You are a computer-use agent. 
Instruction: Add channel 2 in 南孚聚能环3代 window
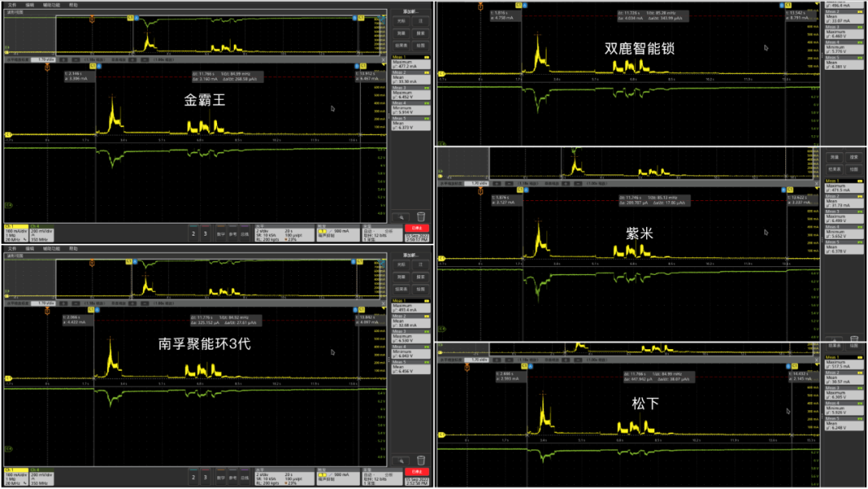coord(193,478)
